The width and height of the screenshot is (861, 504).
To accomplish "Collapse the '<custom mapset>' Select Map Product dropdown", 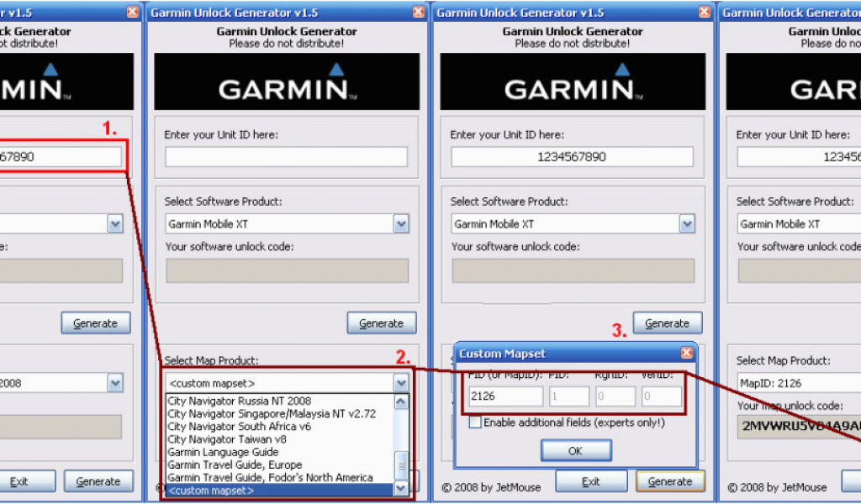I will [x=401, y=383].
